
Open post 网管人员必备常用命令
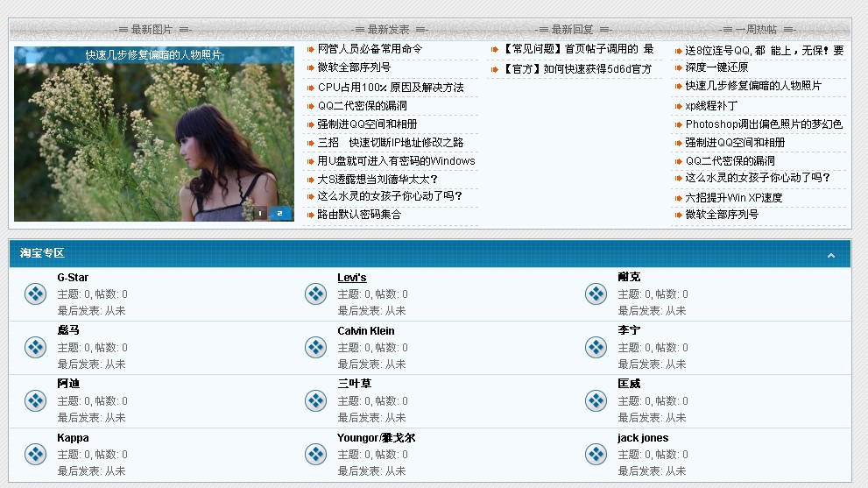pos(370,49)
